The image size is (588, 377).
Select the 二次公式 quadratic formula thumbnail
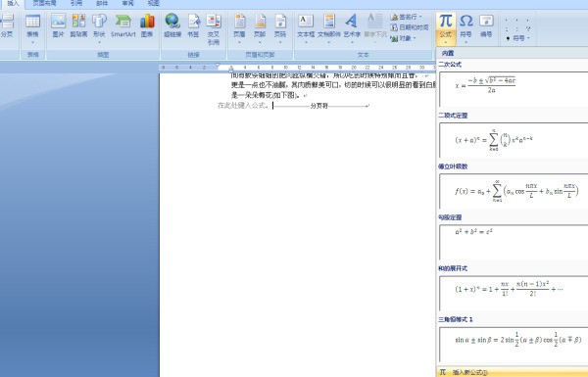[514, 89]
